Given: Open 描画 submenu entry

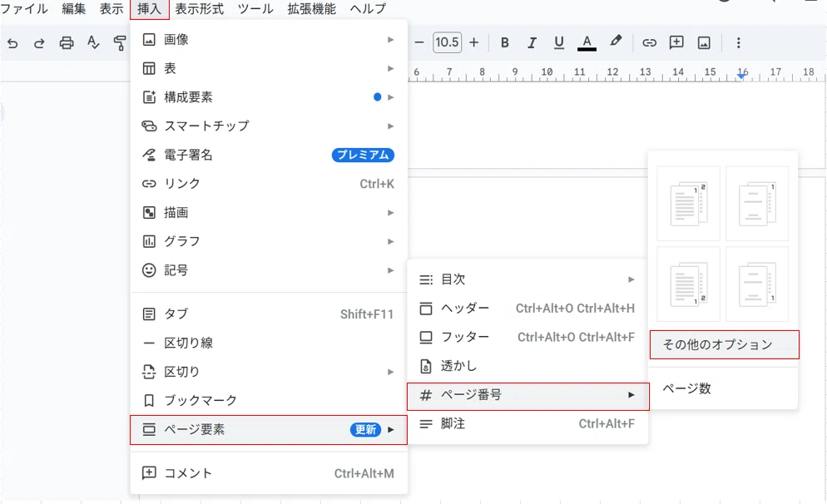Looking at the screenshot, I should tap(269, 212).
